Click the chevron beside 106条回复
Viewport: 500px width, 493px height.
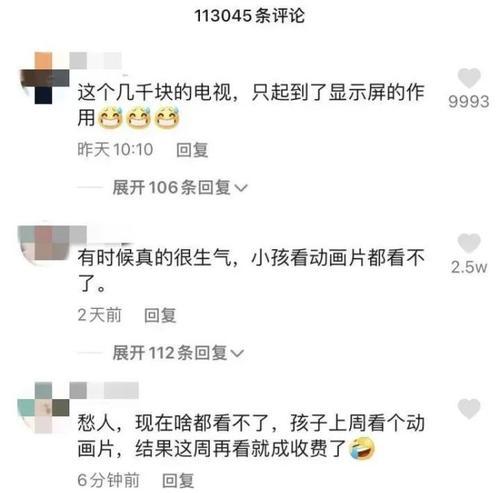241,188
